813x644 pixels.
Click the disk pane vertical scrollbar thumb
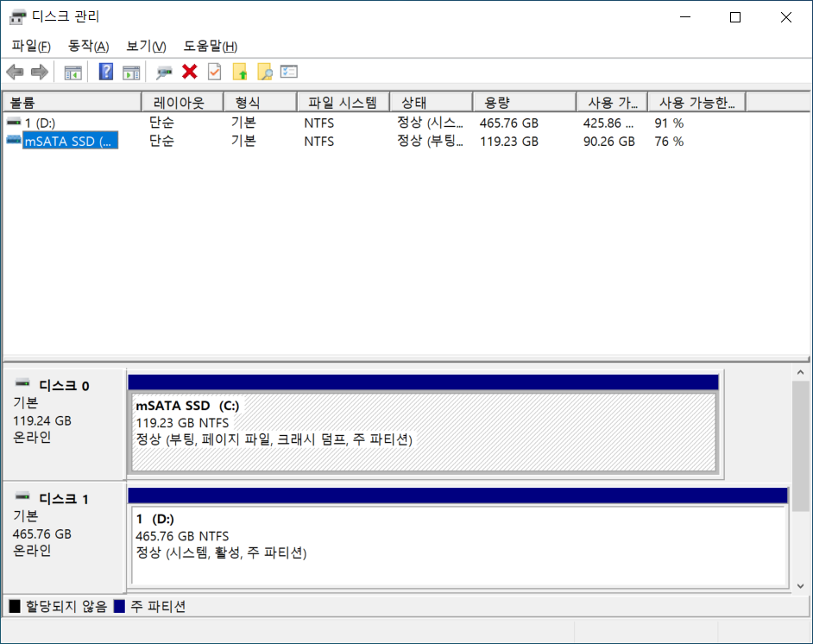pos(801,446)
